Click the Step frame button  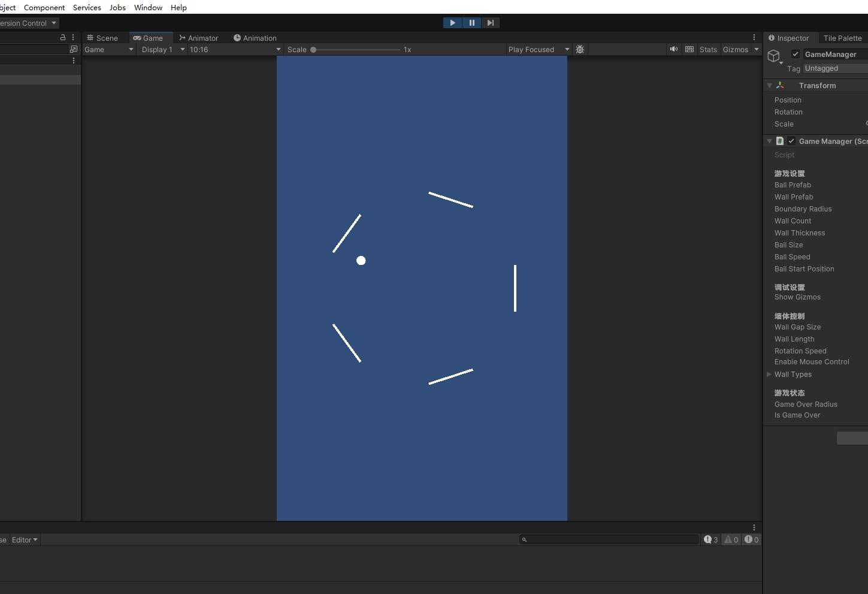(x=491, y=23)
